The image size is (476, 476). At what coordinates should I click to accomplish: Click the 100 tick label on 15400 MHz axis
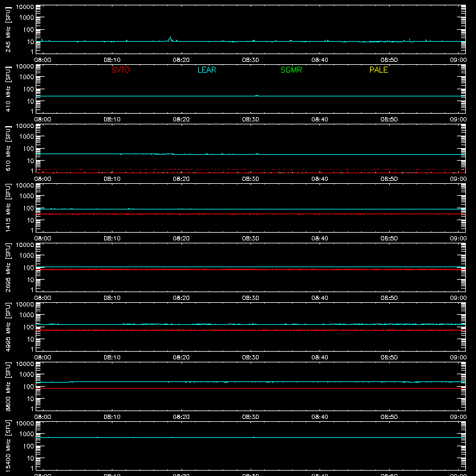(x=29, y=446)
